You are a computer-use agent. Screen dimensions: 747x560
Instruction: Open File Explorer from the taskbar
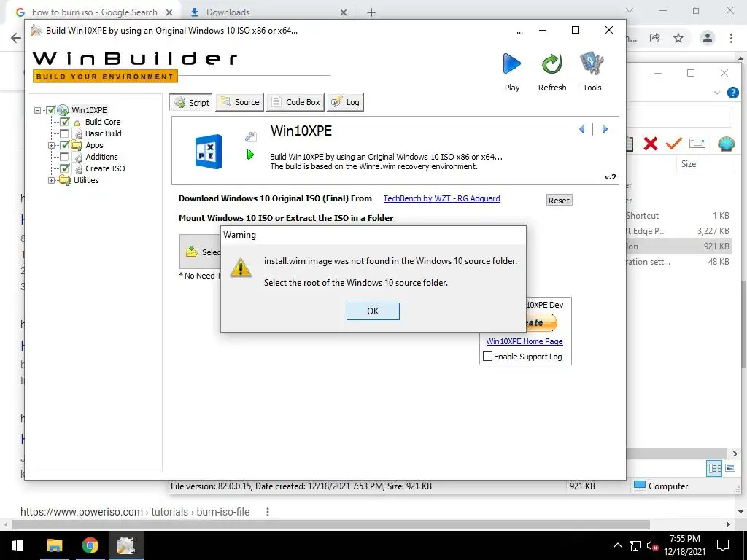(x=54, y=545)
